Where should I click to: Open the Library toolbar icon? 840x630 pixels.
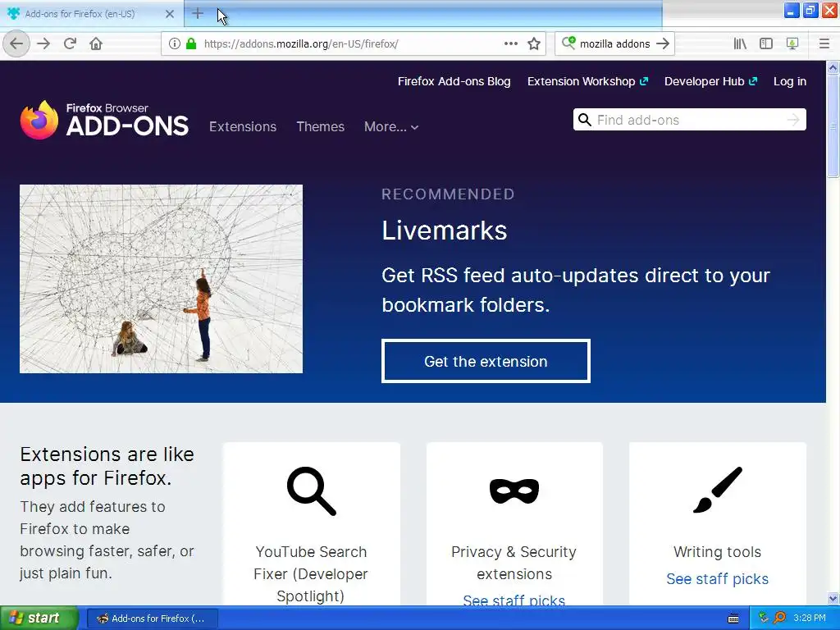pos(740,43)
